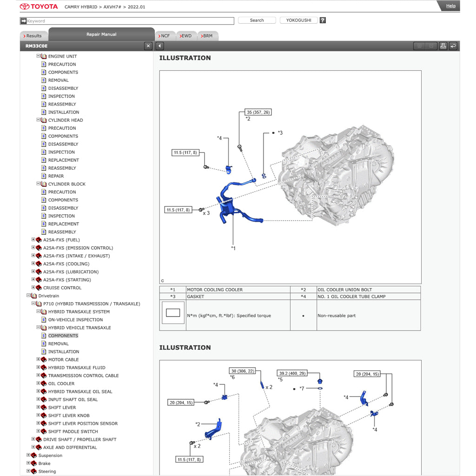Click the YOKOGUSHI button

[x=298, y=20]
